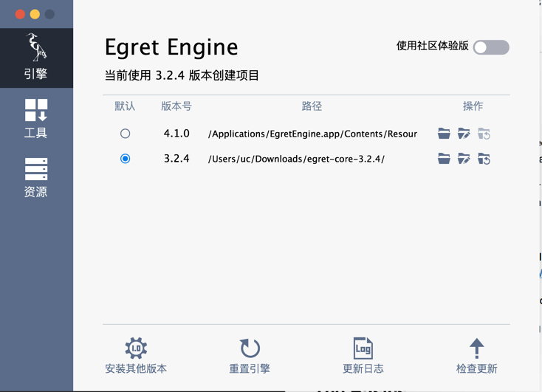Screen dimensions: 542x392
Task: Click the restore folder icon for 3.2.4
Action: pos(484,159)
